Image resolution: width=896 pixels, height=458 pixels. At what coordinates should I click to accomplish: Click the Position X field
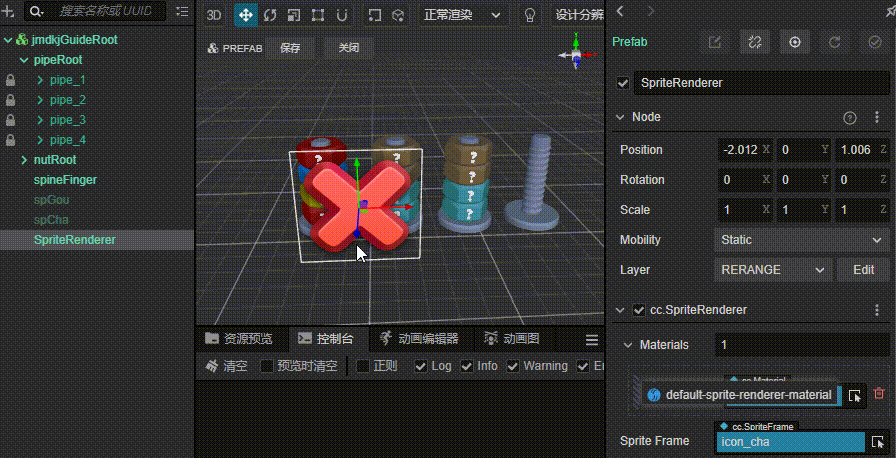(x=745, y=150)
